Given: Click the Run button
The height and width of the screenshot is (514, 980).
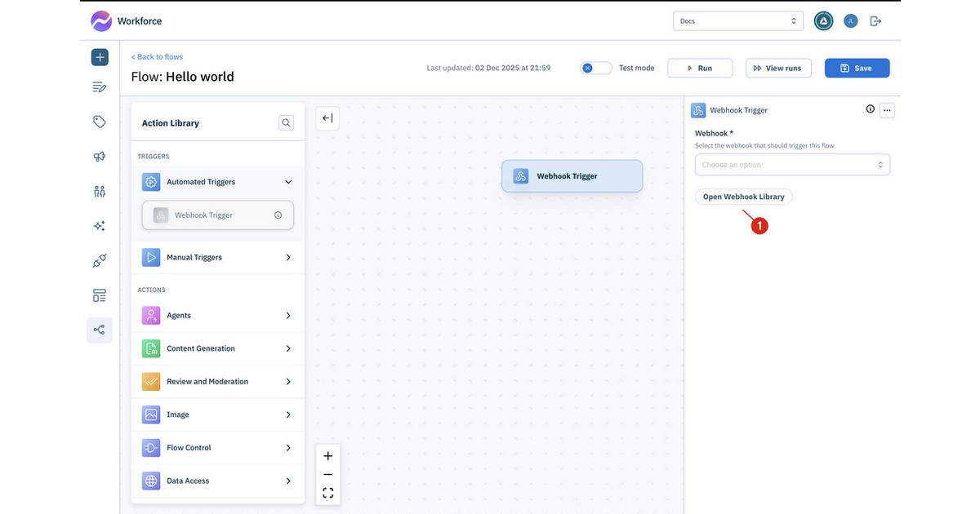Looking at the screenshot, I should (x=700, y=68).
